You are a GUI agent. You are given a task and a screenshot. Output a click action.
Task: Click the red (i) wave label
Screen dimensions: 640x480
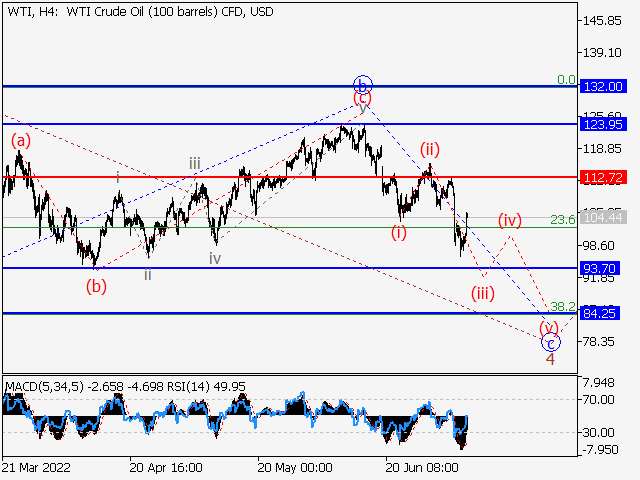point(399,233)
